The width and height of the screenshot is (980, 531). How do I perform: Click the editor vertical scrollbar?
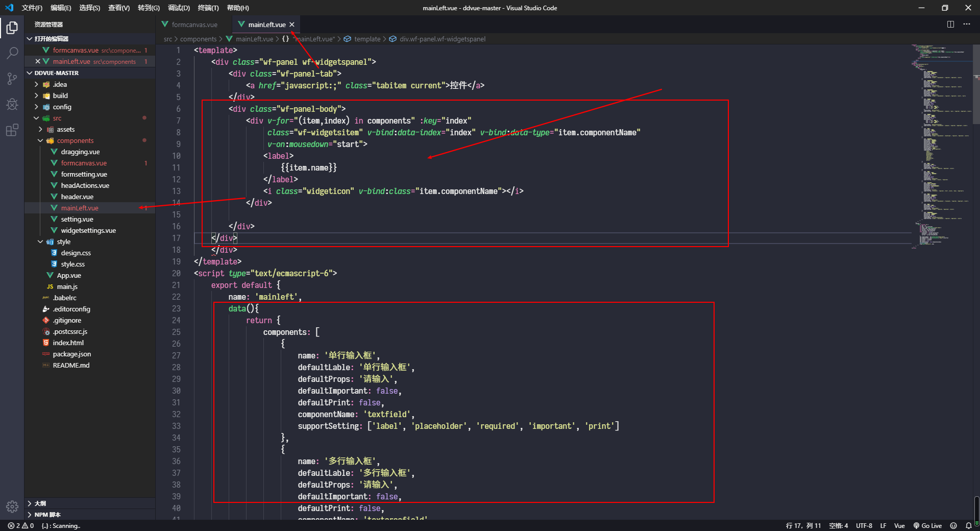(x=976, y=84)
